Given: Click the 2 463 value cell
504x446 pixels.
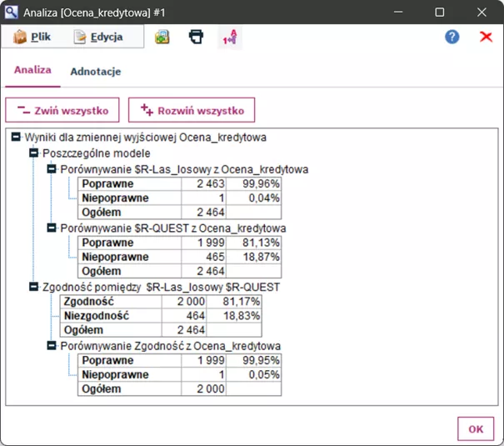Looking at the screenshot, I should point(204,183).
